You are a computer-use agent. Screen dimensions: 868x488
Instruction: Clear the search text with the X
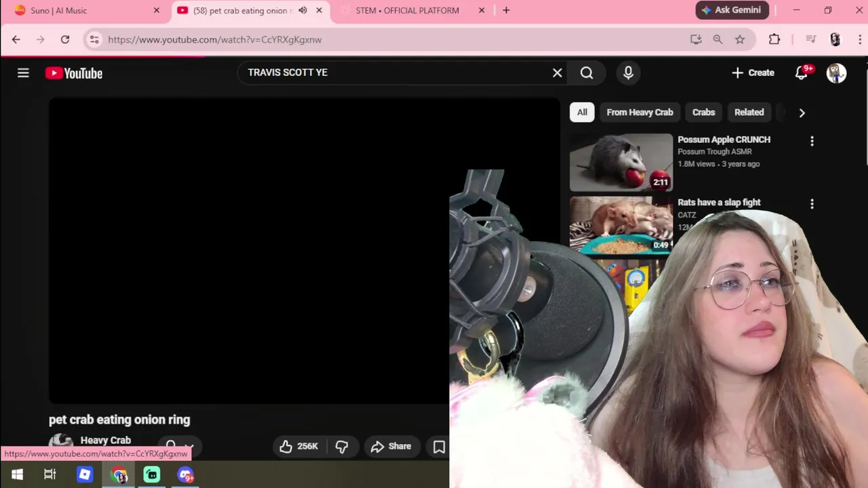(557, 73)
